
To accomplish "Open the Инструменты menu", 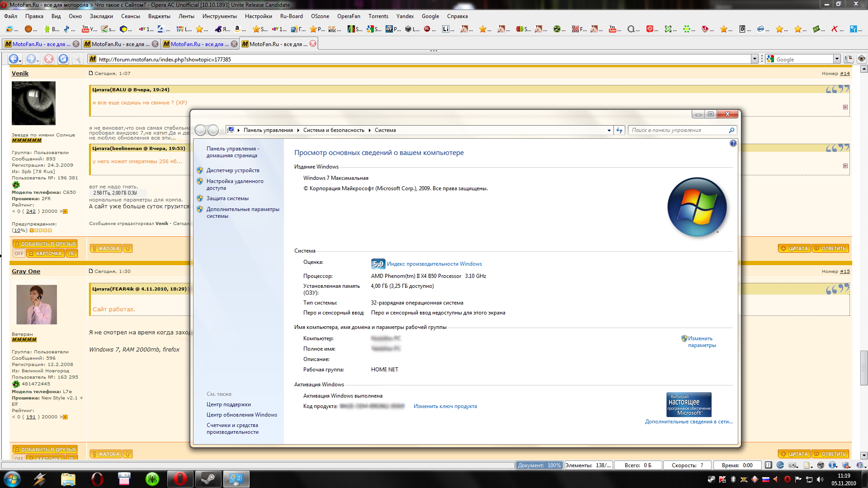I will pyautogui.click(x=220, y=16).
